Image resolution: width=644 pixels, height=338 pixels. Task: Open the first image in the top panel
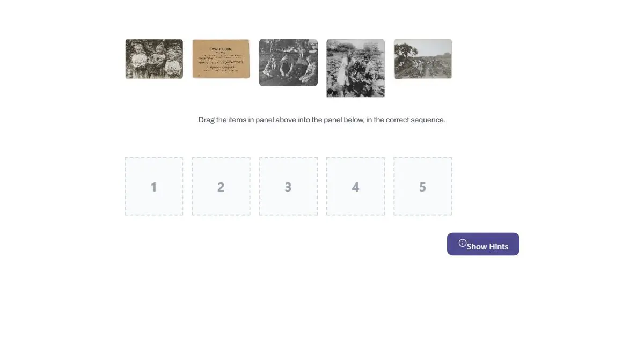(x=154, y=59)
